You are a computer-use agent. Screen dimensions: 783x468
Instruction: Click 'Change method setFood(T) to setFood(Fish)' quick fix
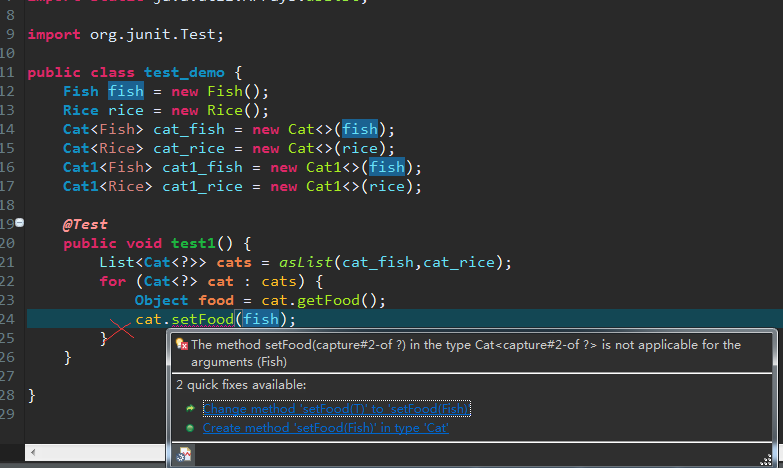click(x=336, y=409)
